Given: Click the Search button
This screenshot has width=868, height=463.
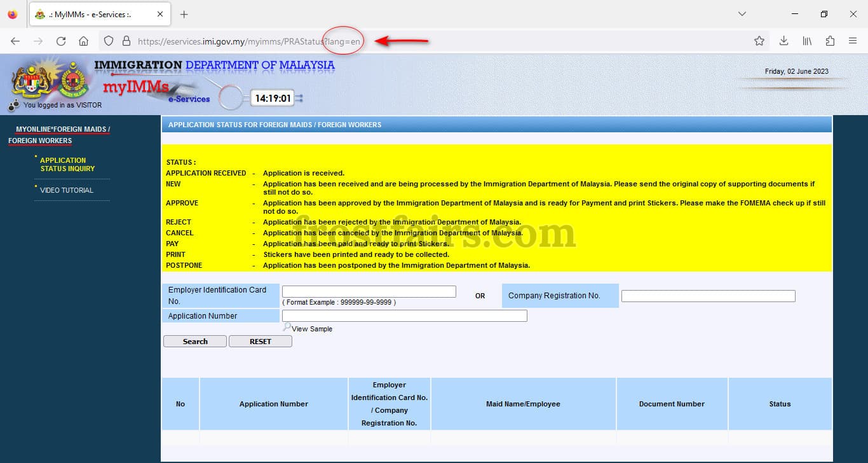Looking at the screenshot, I should 195,342.
